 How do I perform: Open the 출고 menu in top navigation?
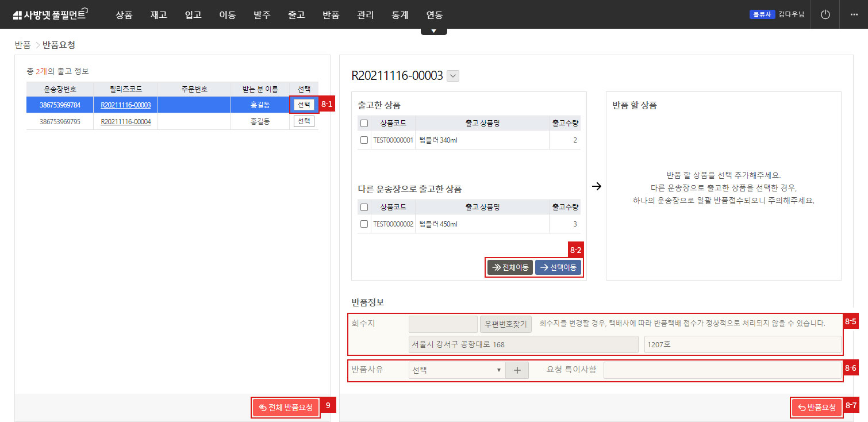coord(297,15)
